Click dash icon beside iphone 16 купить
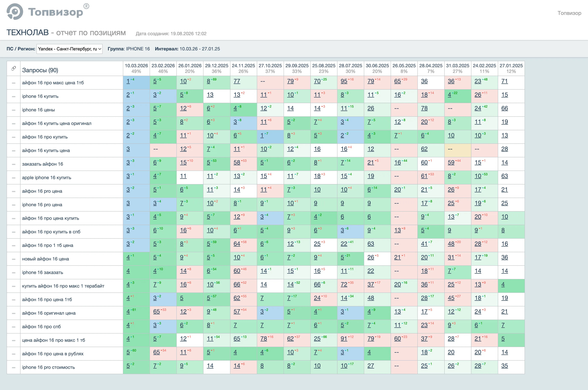 pos(14,97)
